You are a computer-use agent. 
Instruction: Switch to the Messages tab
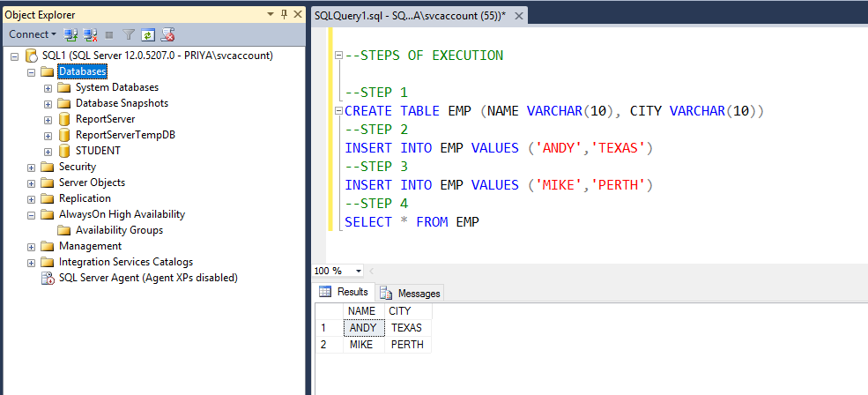tap(412, 293)
